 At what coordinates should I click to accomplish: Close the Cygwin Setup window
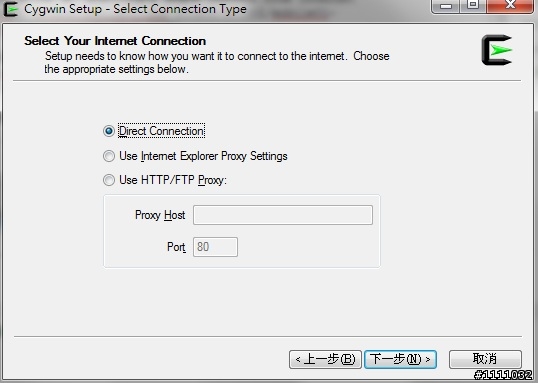pyautogui.click(x=510, y=6)
